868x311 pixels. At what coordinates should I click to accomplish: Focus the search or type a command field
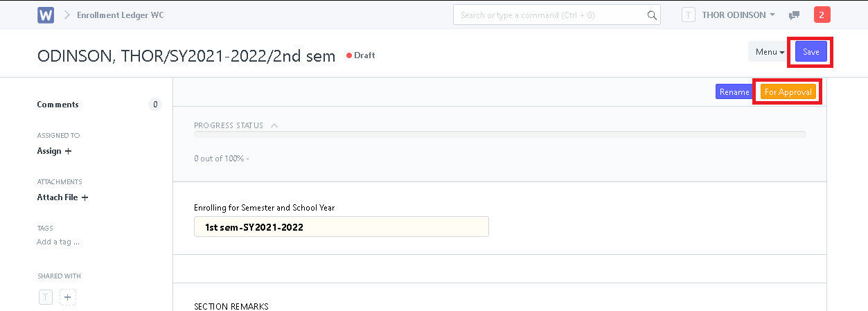click(x=551, y=15)
